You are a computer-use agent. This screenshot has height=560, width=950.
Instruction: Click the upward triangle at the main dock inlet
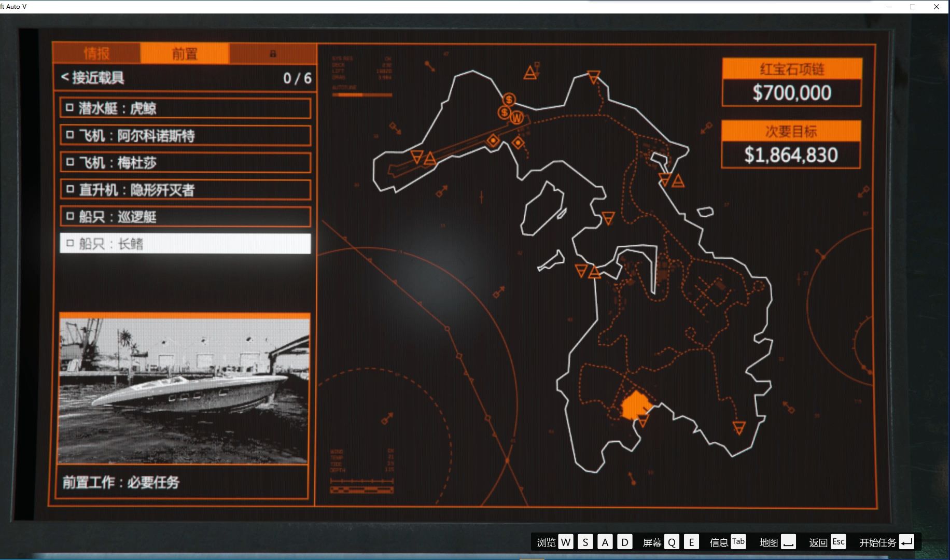(595, 272)
